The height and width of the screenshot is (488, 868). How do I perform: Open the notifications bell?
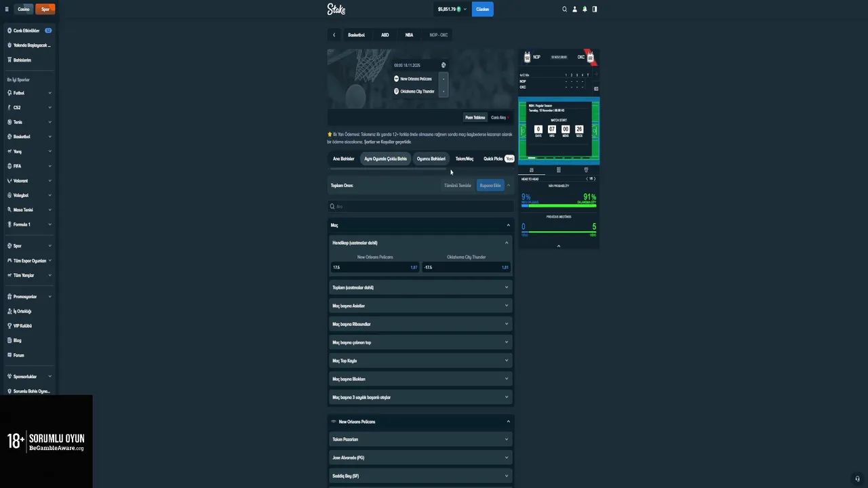tap(585, 9)
